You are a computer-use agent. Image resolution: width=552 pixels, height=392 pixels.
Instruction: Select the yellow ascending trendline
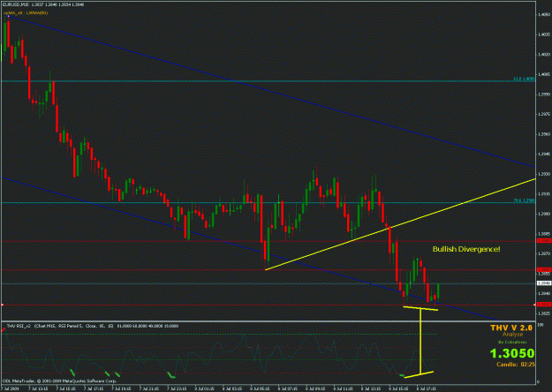400,224
